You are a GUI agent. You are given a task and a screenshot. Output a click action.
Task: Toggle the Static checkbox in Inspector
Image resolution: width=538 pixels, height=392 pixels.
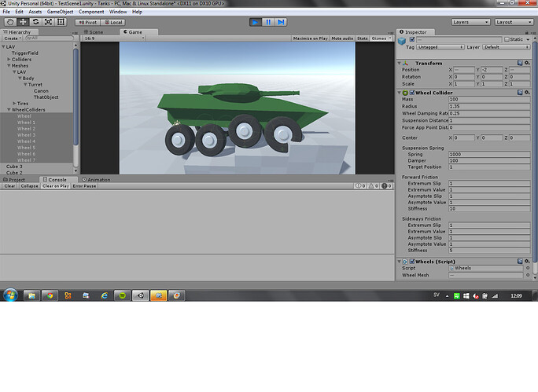[507, 38]
